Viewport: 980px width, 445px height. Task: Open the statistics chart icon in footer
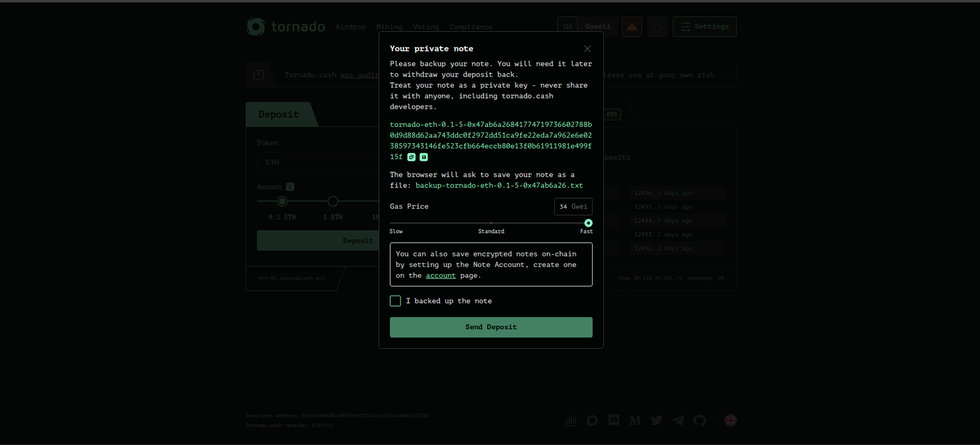click(571, 421)
